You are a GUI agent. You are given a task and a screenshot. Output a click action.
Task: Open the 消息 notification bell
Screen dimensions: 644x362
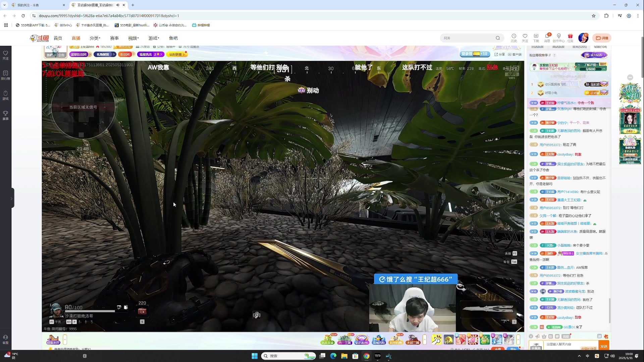pos(547,38)
